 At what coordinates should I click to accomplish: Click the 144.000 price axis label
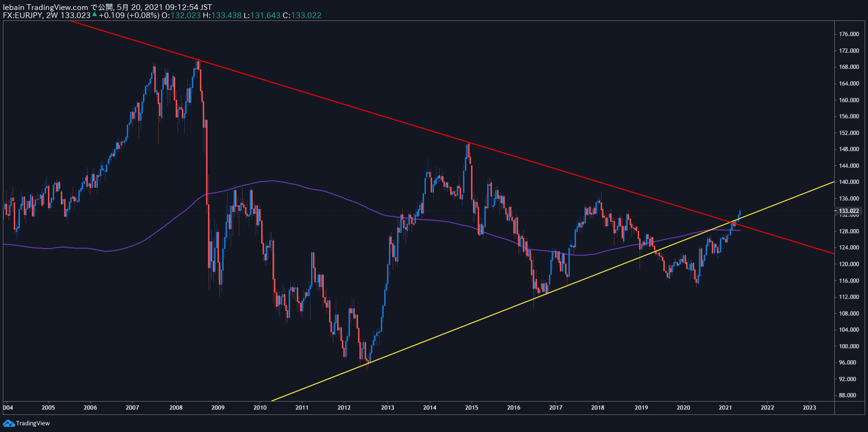tap(849, 166)
